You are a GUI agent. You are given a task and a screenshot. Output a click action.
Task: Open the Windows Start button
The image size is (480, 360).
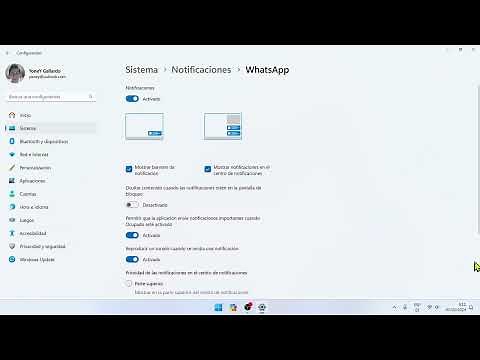[219, 307]
